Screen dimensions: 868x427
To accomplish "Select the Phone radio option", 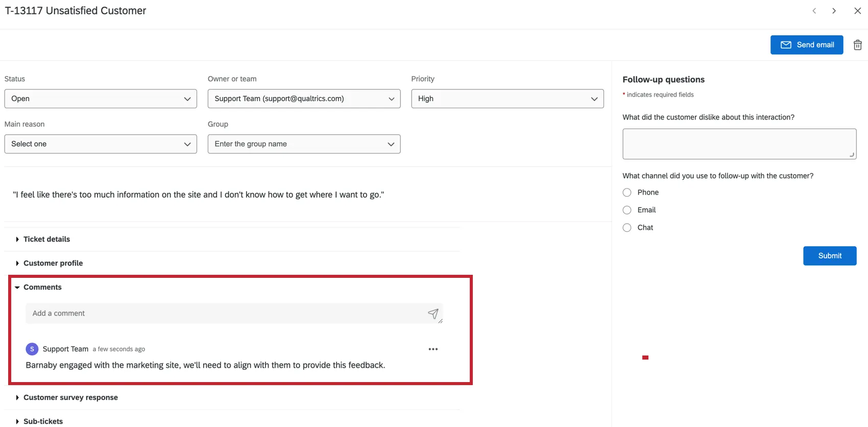I will (x=627, y=193).
